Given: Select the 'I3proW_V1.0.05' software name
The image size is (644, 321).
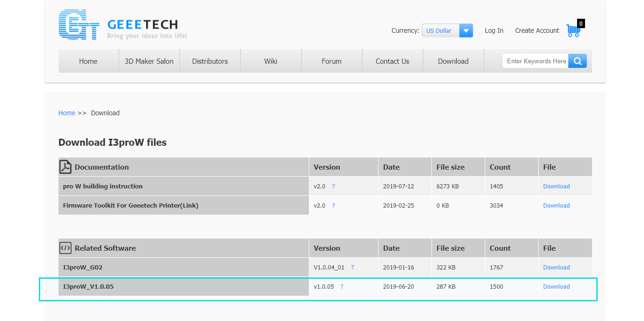Looking at the screenshot, I should tap(88, 286).
